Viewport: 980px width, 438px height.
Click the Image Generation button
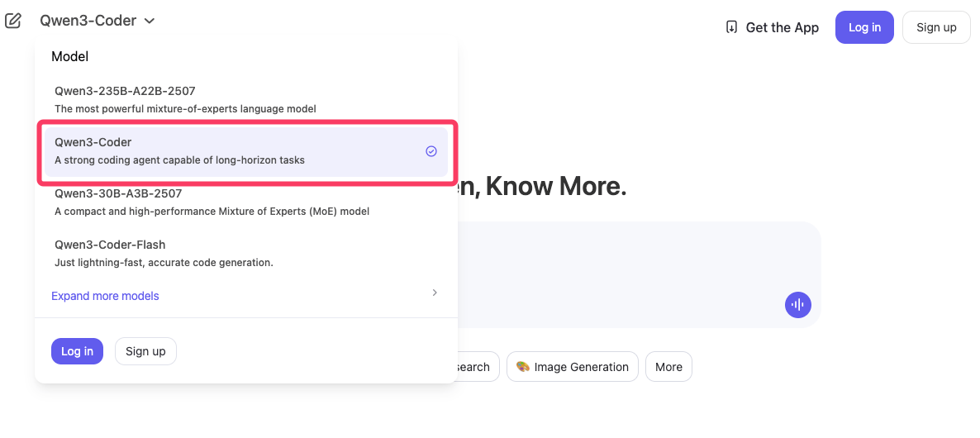[x=572, y=367]
